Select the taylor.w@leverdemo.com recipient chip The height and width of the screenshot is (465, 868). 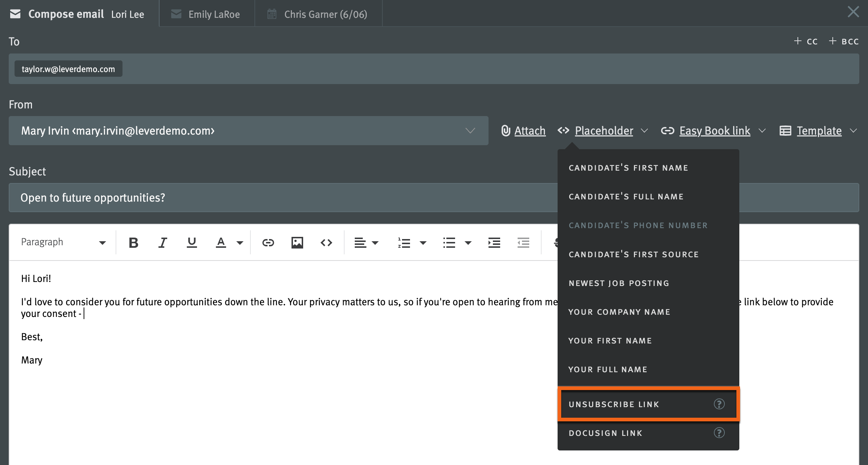click(x=68, y=69)
